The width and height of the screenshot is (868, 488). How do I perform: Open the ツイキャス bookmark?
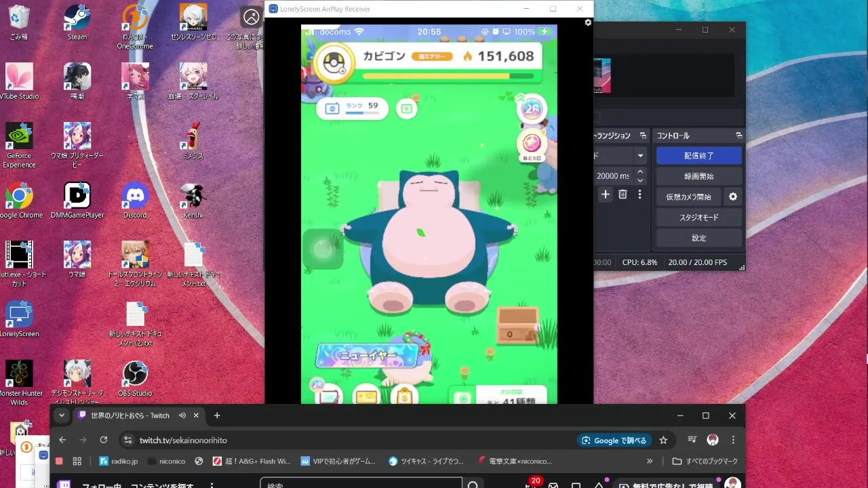click(x=427, y=461)
